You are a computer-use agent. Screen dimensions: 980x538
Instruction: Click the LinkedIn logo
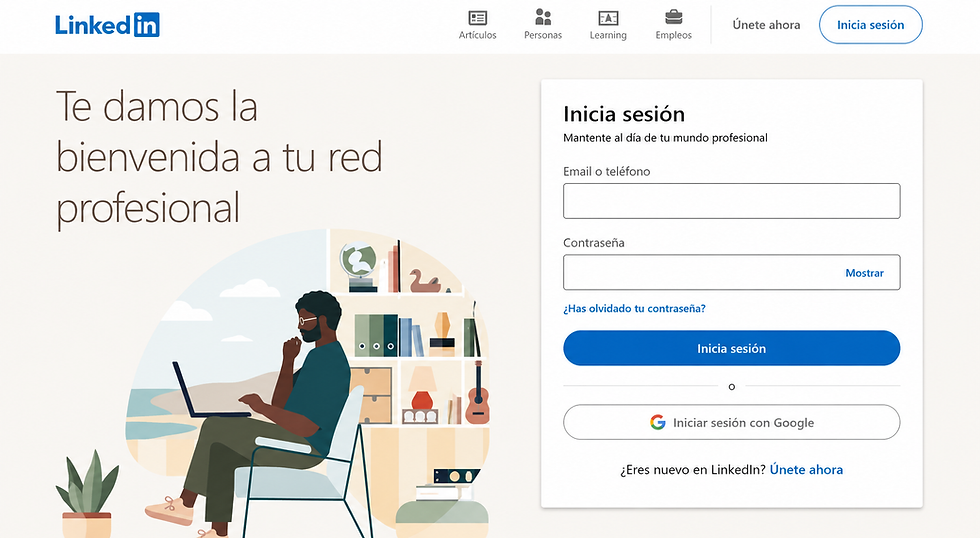(x=107, y=25)
